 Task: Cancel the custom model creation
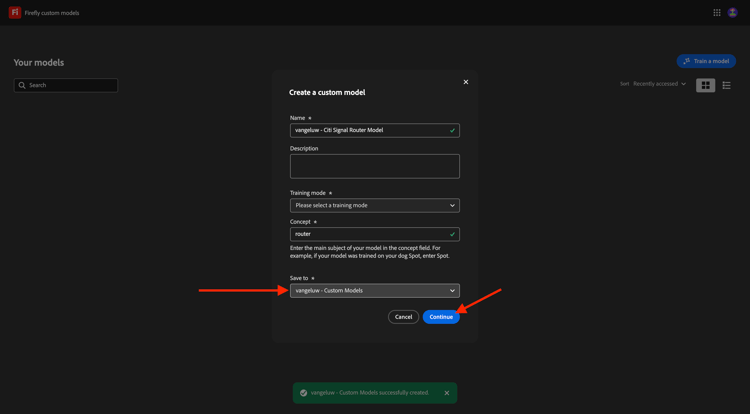click(x=403, y=317)
